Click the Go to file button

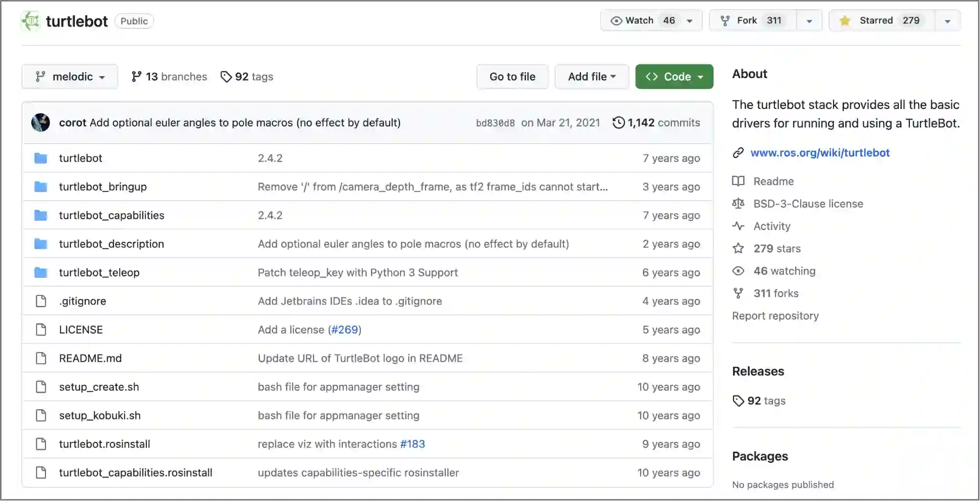[512, 77]
